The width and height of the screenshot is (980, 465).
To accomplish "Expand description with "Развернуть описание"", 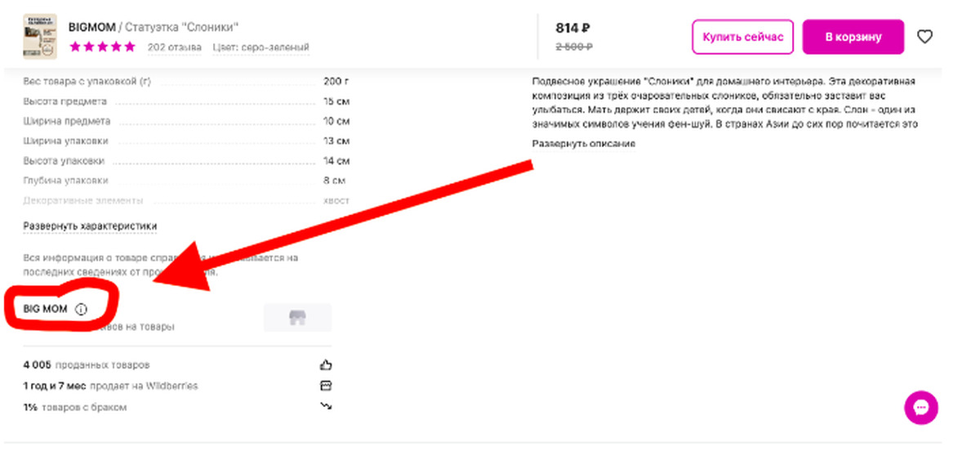I will pos(583,144).
